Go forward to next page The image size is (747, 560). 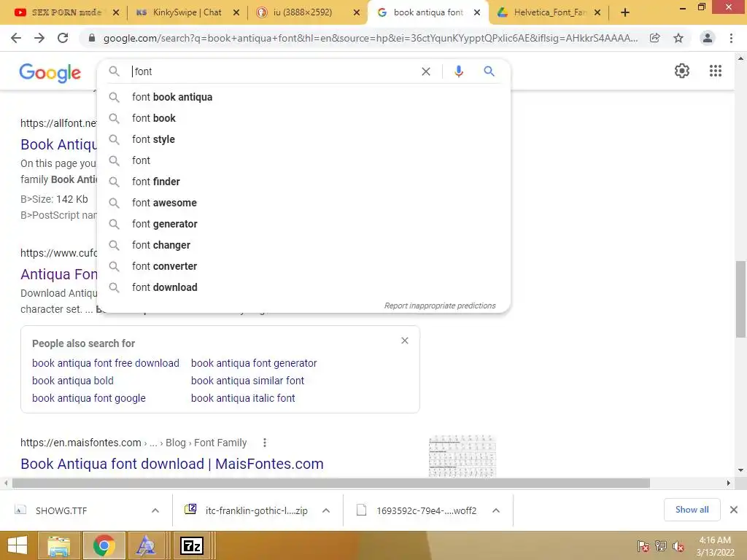tap(39, 38)
